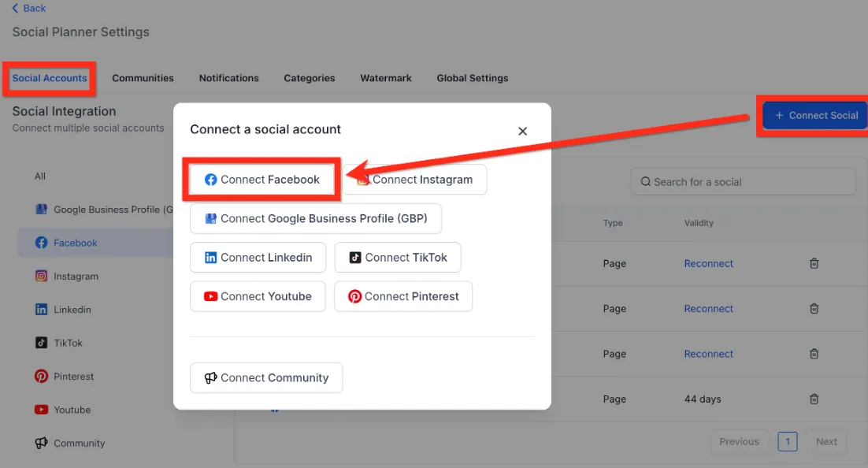Click the Connect Social button
The height and width of the screenshot is (468, 868).
click(815, 115)
